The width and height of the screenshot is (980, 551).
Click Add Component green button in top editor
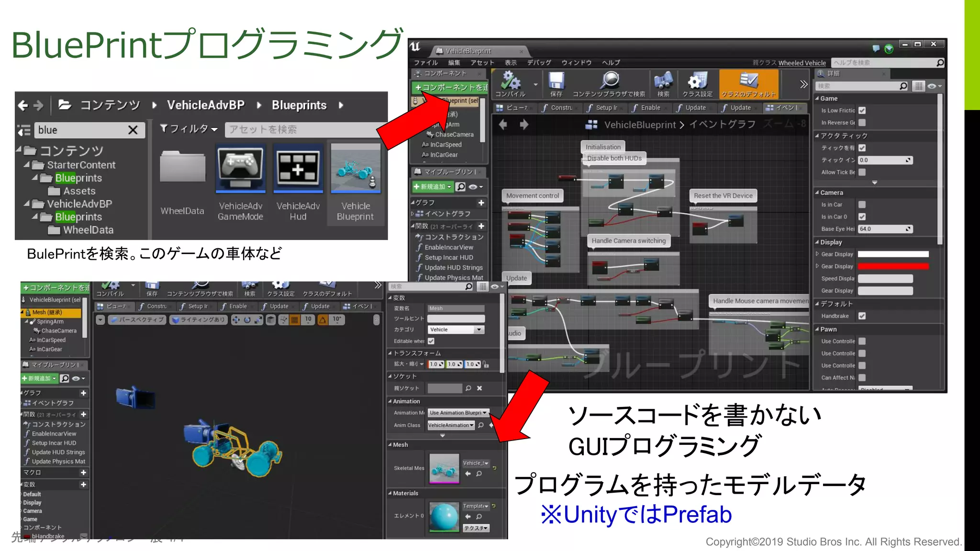(449, 88)
